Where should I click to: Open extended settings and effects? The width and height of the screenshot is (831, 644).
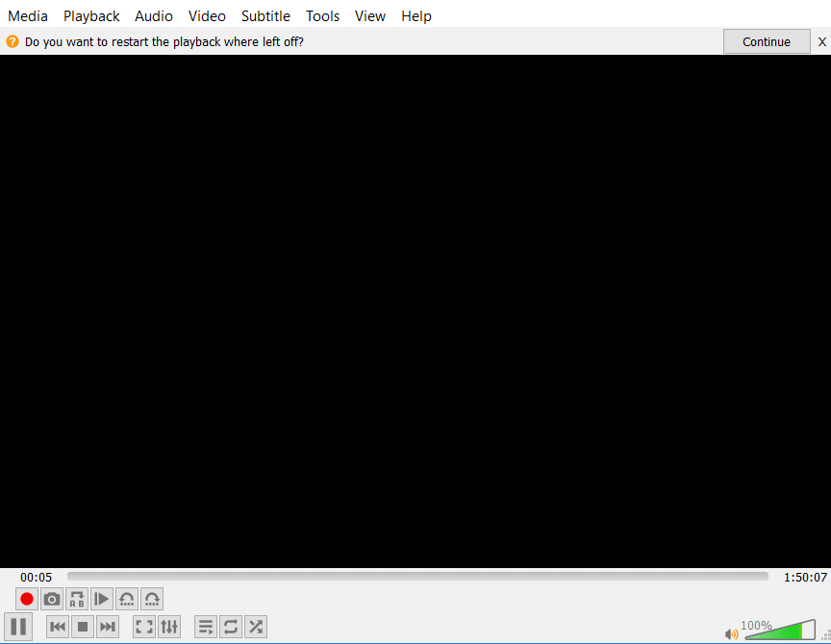click(169, 627)
